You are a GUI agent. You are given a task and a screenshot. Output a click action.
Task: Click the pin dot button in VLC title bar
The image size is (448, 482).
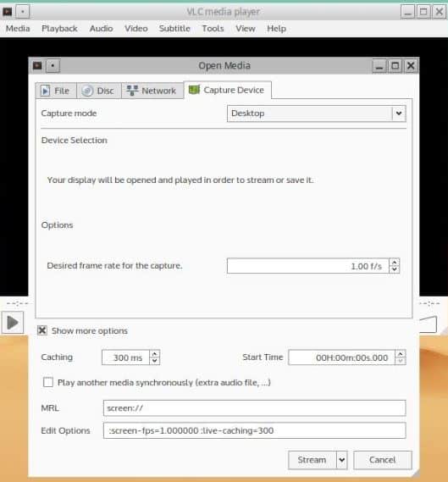point(23,12)
